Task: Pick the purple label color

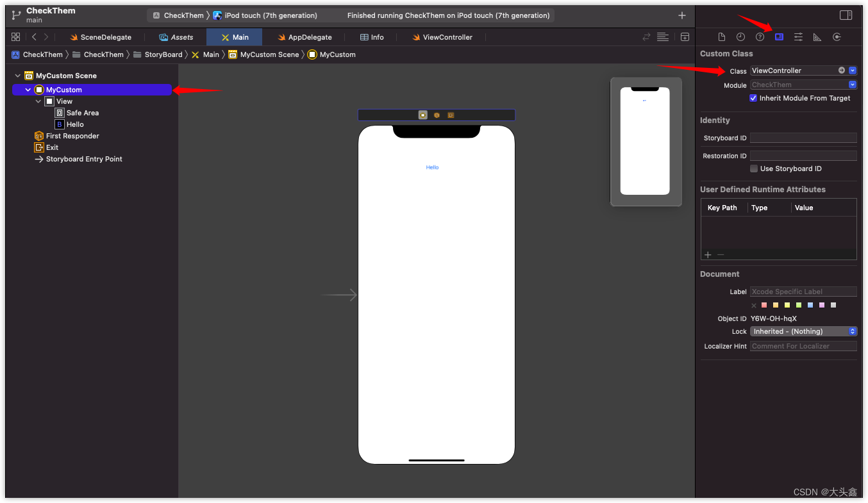Action: (822, 305)
